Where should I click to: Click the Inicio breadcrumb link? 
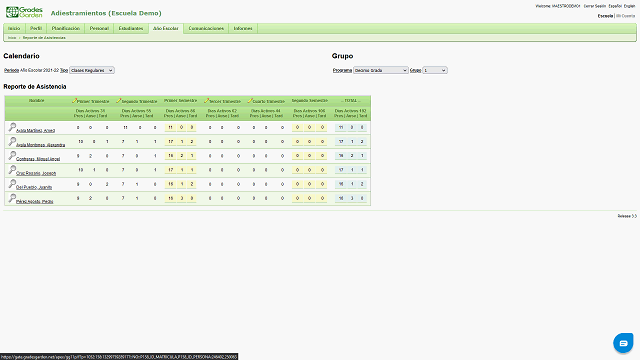[12, 38]
